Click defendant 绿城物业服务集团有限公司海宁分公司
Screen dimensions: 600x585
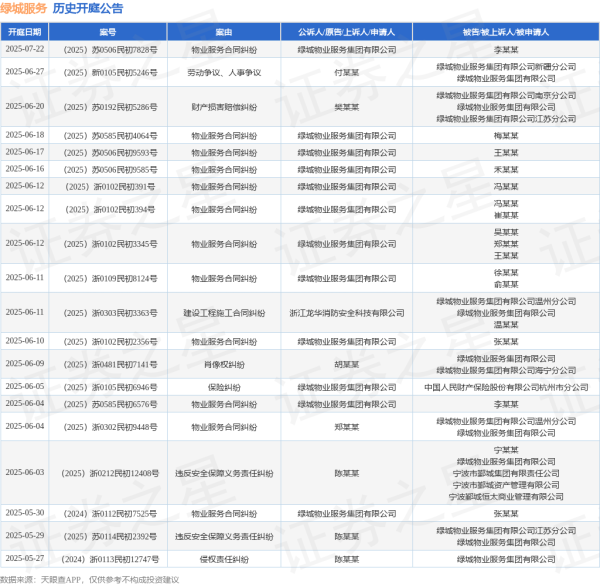(506, 370)
